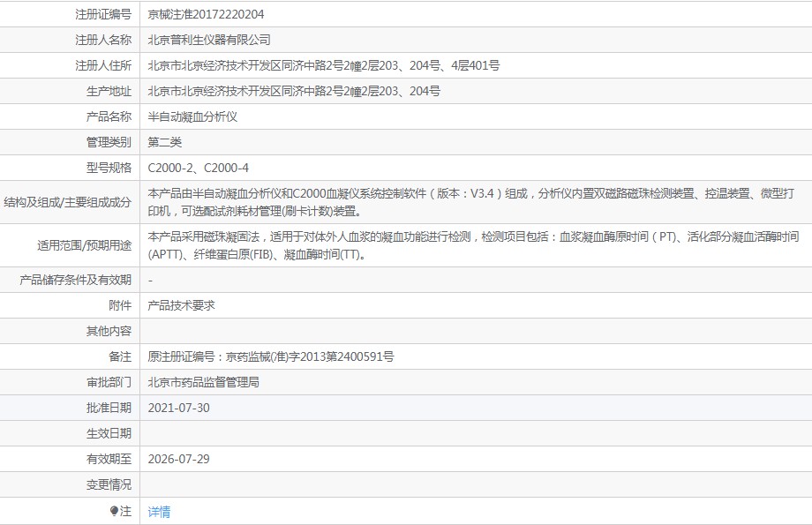Click the 管理类别 label
Screen dimensions: 812x525
tap(109, 142)
